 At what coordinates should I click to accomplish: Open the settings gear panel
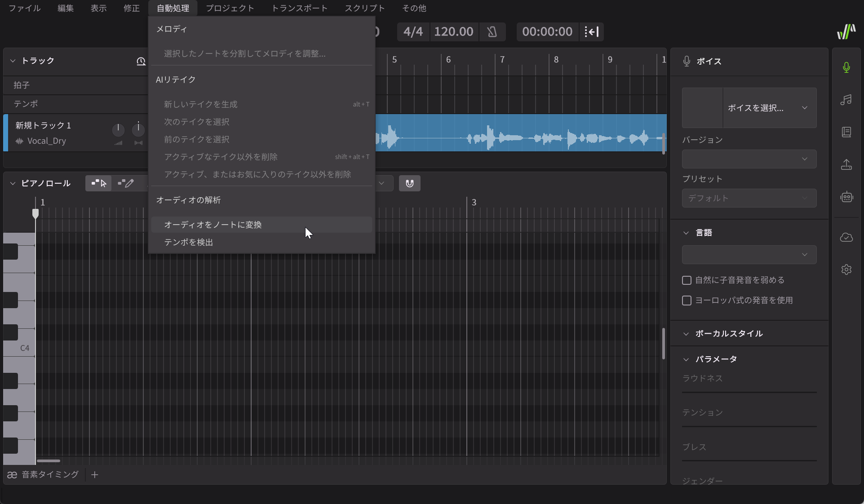pos(846,270)
